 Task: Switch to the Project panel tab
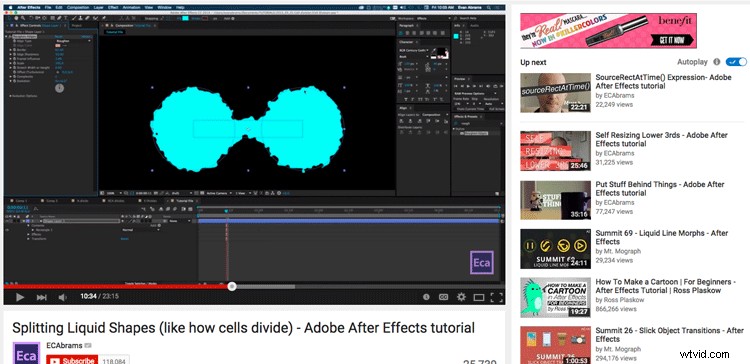click(x=77, y=26)
